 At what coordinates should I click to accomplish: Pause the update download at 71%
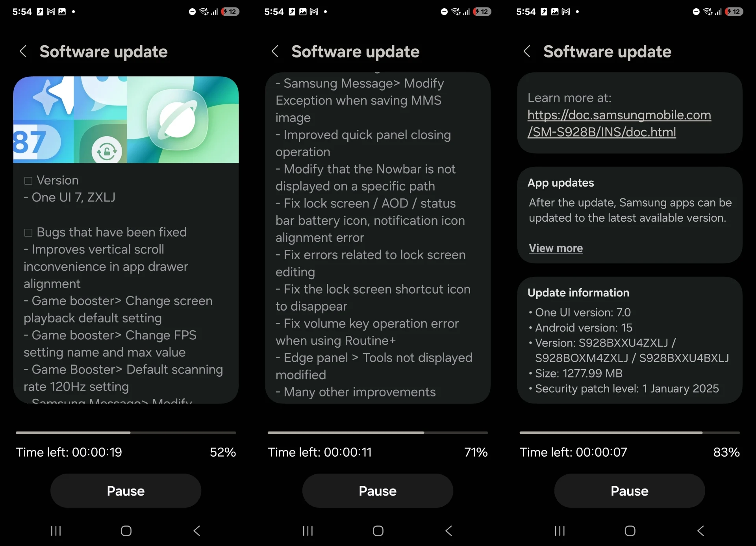pyautogui.click(x=378, y=490)
